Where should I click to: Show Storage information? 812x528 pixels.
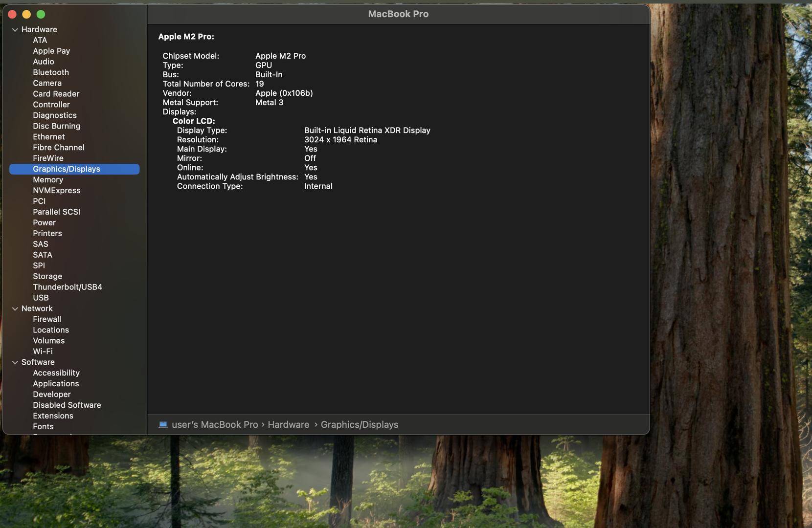(x=47, y=277)
